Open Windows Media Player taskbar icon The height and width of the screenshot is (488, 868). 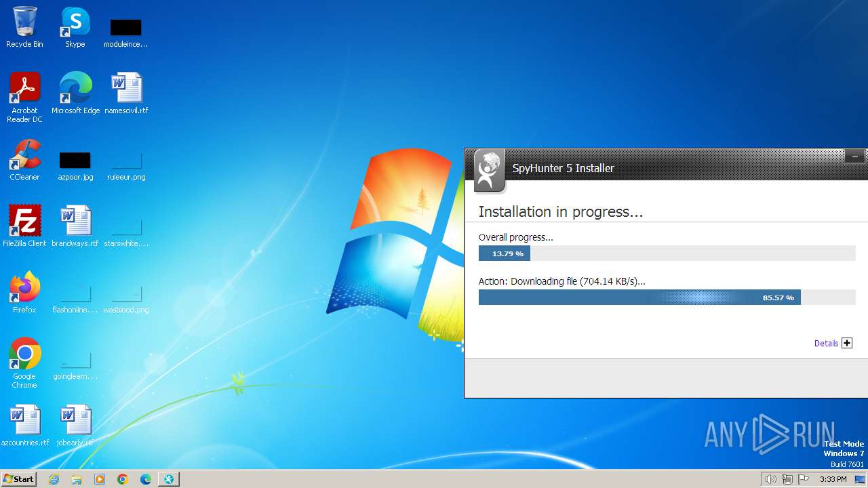click(100, 479)
